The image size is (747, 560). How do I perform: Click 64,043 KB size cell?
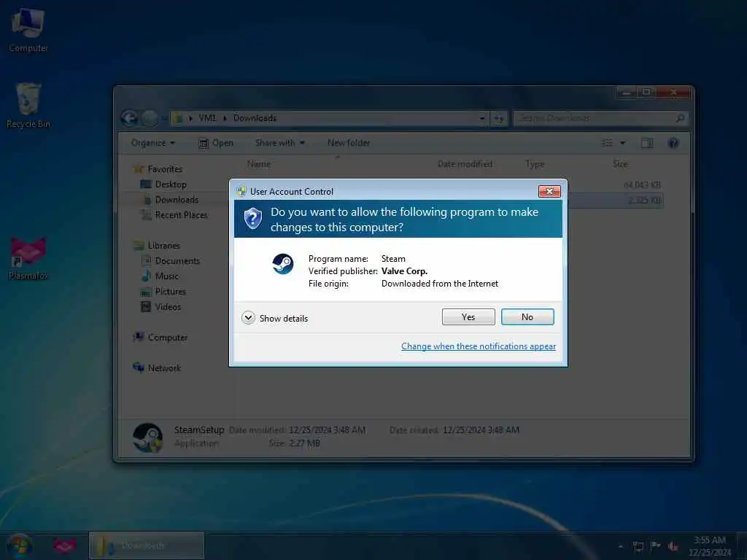[x=642, y=184]
